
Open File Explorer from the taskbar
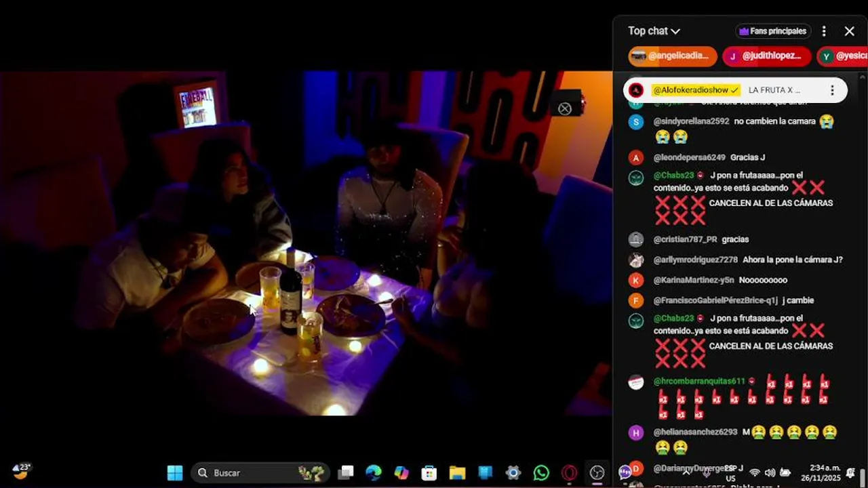[x=457, y=472]
